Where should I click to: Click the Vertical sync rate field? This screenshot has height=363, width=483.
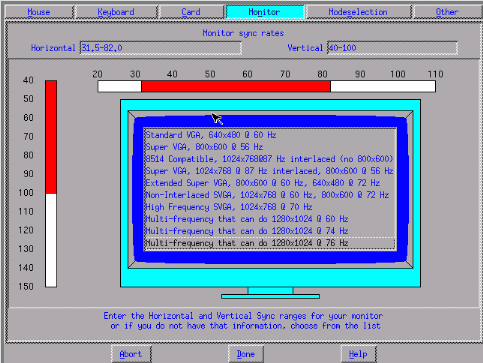(x=392, y=48)
